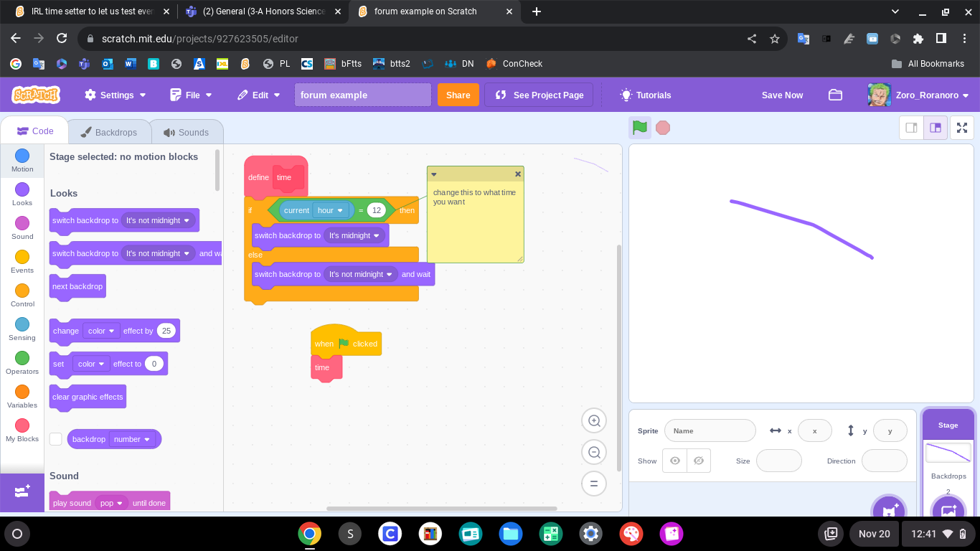Click the orange Share button
980x551 pixels.
458,95
